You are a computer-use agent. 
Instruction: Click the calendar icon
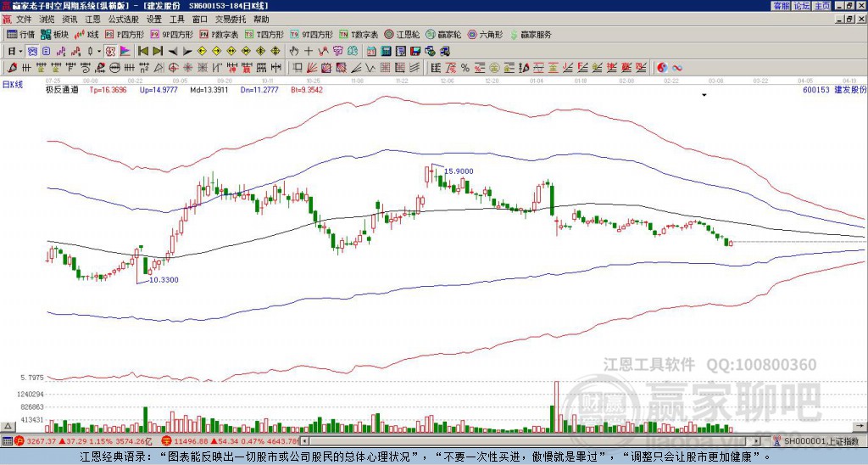371,51
